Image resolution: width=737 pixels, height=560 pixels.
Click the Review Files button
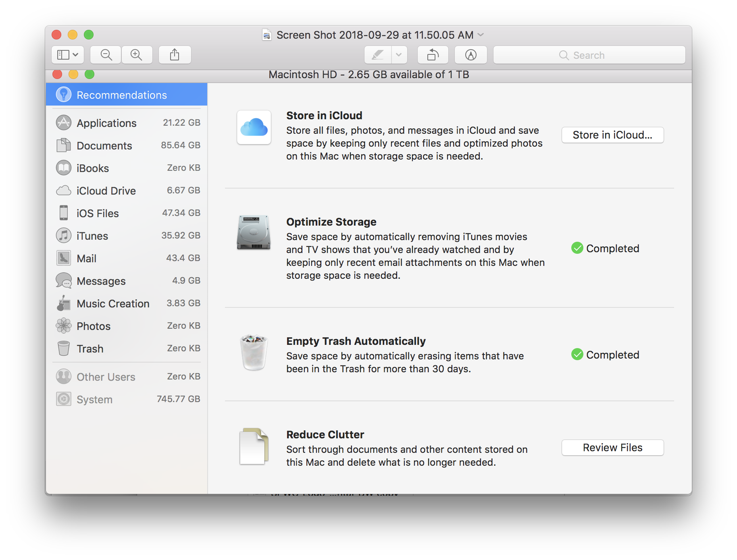tap(612, 448)
